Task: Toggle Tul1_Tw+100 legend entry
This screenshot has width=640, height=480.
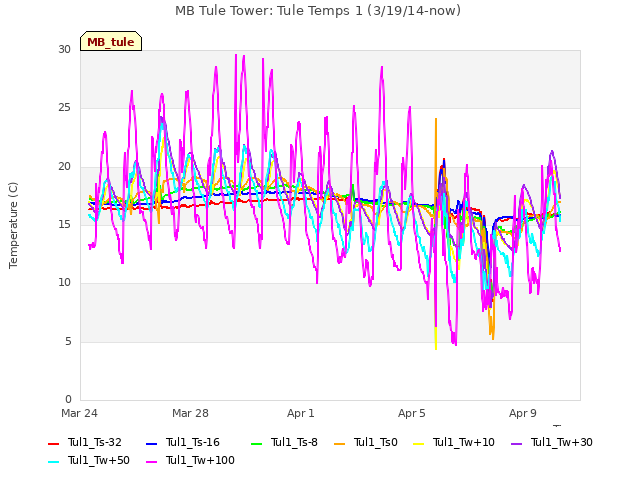Action: pyautogui.click(x=190, y=460)
